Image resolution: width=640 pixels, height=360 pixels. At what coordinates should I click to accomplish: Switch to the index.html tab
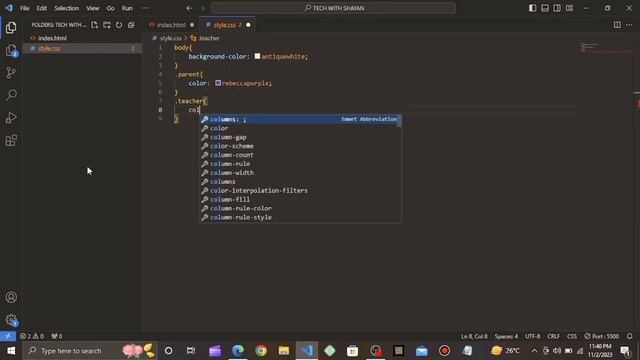click(171, 25)
